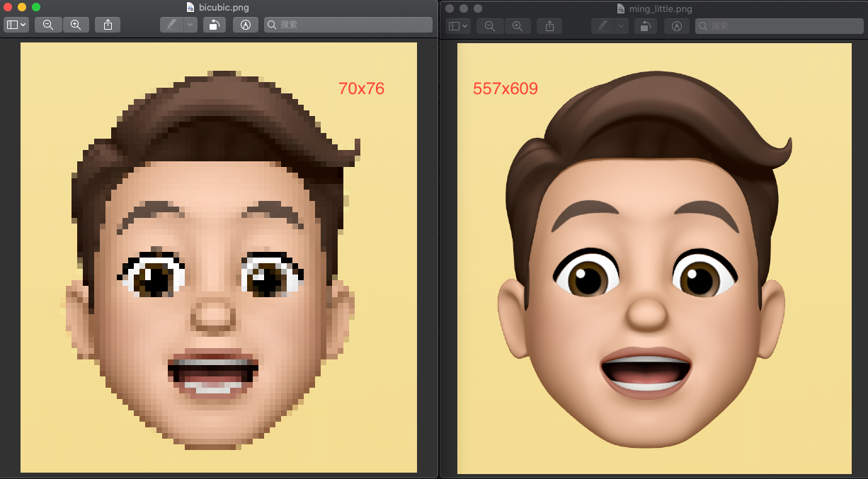Click bicubic.png window title
The image size is (868, 479).
224,8
